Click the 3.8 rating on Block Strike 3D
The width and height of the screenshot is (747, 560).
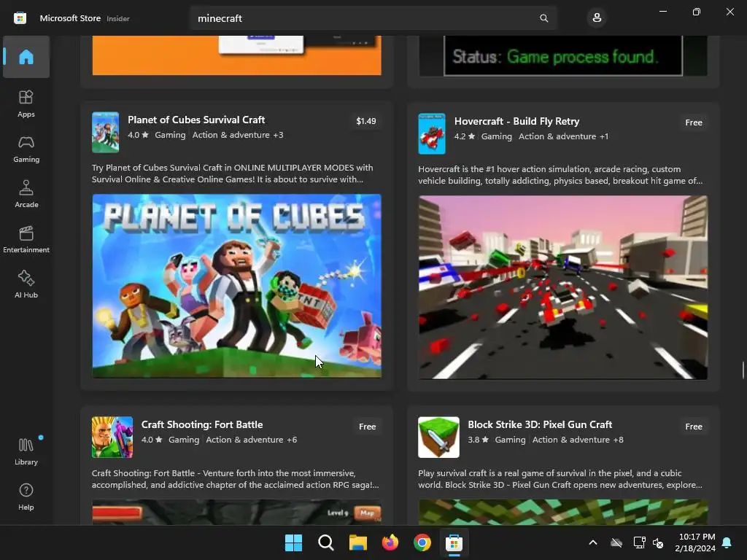pos(479,440)
